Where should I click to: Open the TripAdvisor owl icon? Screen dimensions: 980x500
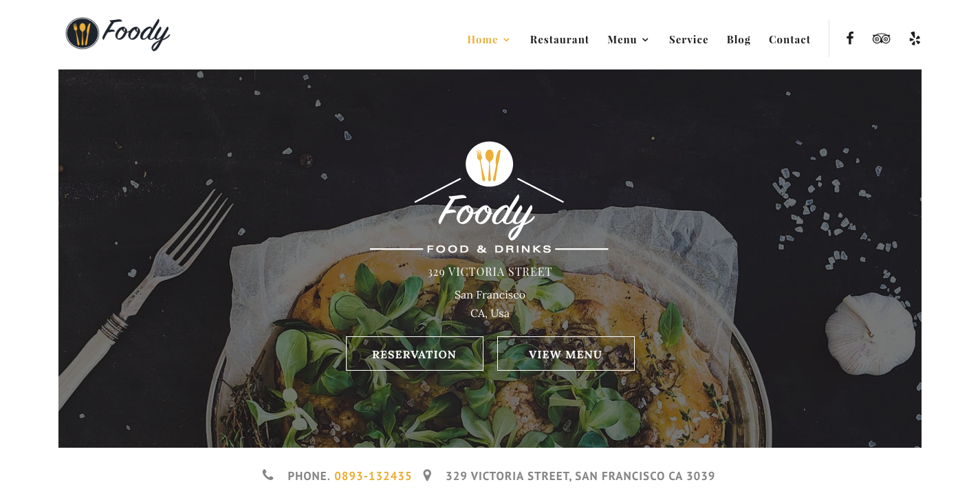(x=882, y=39)
